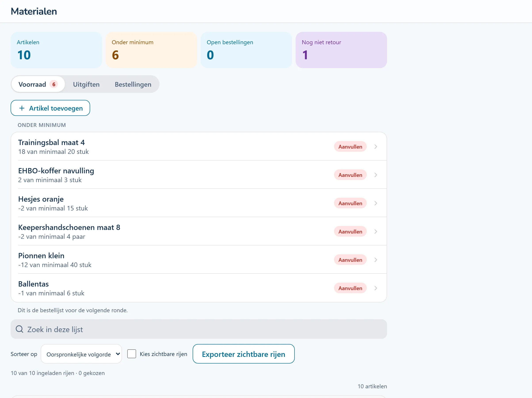Select the Keepershandschoenen maat 8 item name
The height and width of the screenshot is (398, 532).
69,227
